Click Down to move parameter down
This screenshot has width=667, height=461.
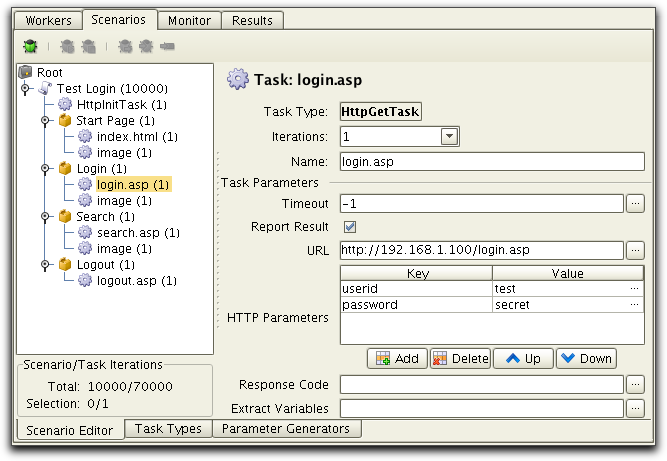click(x=586, y=359)
